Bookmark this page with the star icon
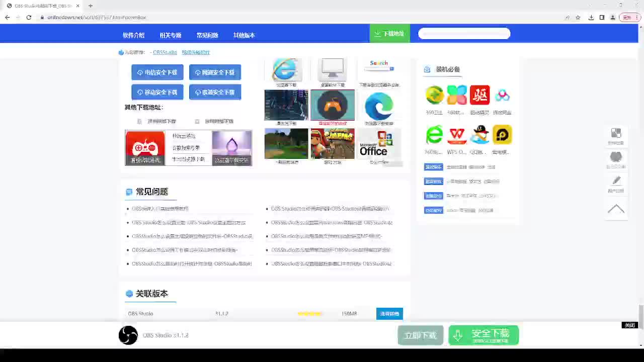This screenshot has height=362, width=644. [x=578, y=18]
